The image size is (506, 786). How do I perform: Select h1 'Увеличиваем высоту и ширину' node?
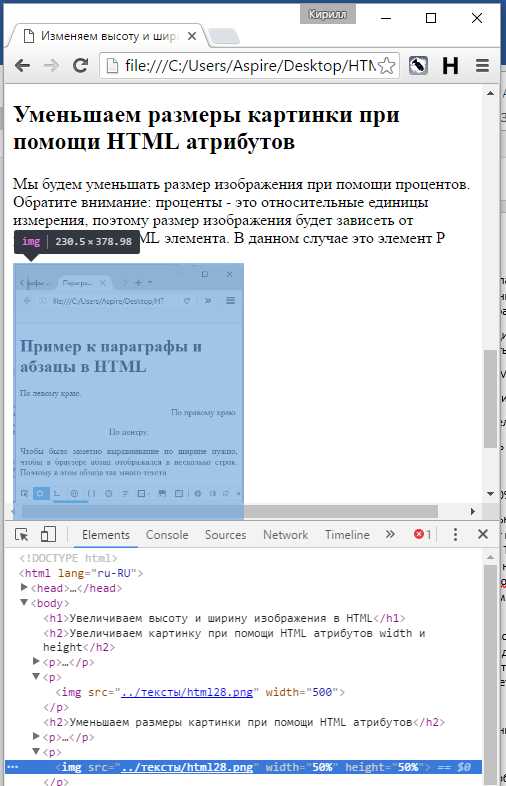(x=224, y=618)
